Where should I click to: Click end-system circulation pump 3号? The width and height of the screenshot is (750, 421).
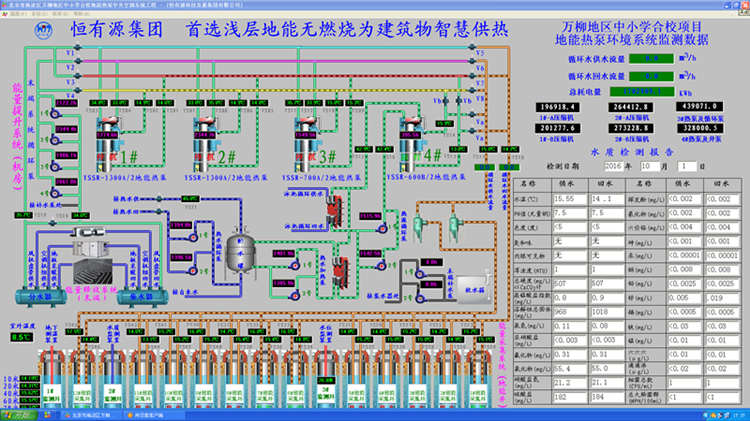tap(55, 166)
